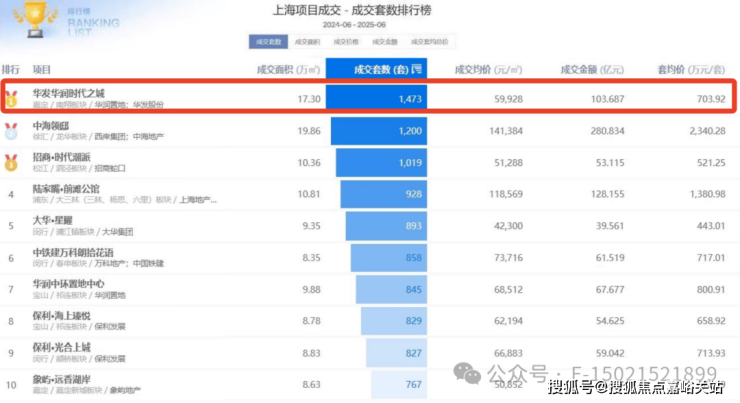This screenshot has width=740, height=403.
Task: Click the sort icon in 成交套数 header
Action: (417, 70)
